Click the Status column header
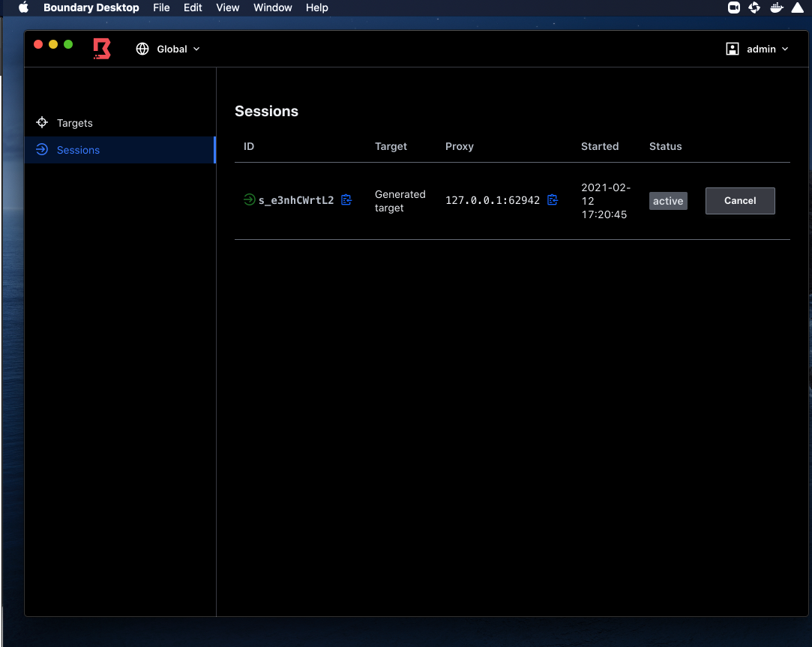 [x=666, y=147]
